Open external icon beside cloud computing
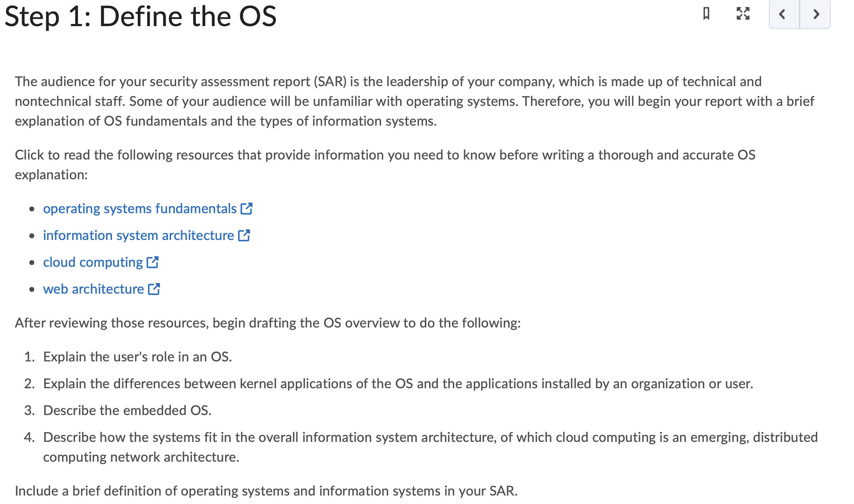 pyautogui.click(x=153, y=262)
